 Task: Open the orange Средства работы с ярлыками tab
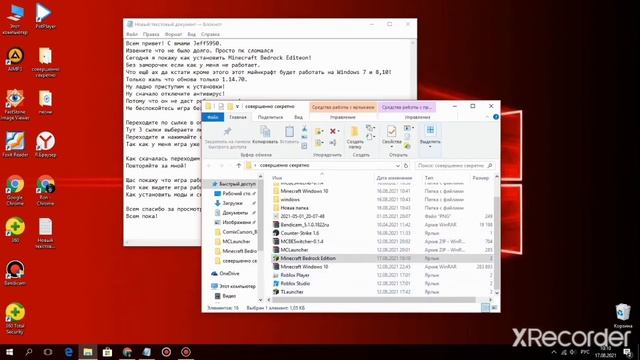[343, 107]
